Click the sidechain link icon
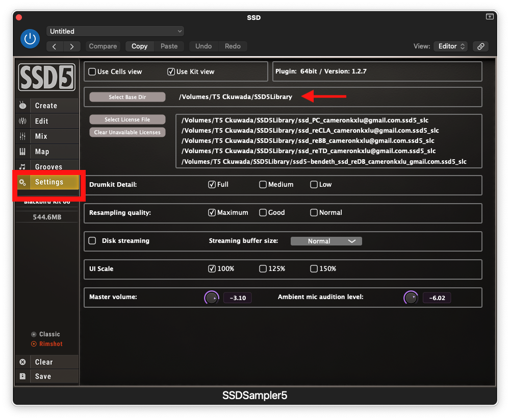 coord(481,46)
